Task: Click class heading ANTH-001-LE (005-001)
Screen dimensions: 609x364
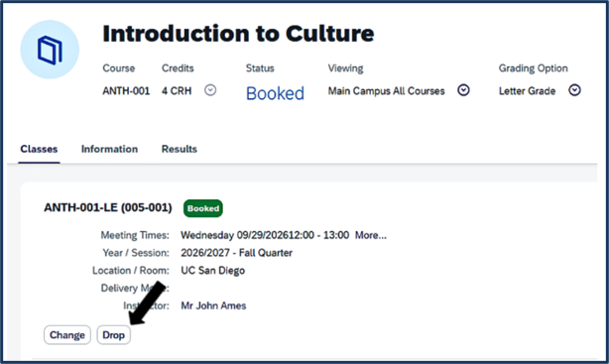Action: (107, 207)
